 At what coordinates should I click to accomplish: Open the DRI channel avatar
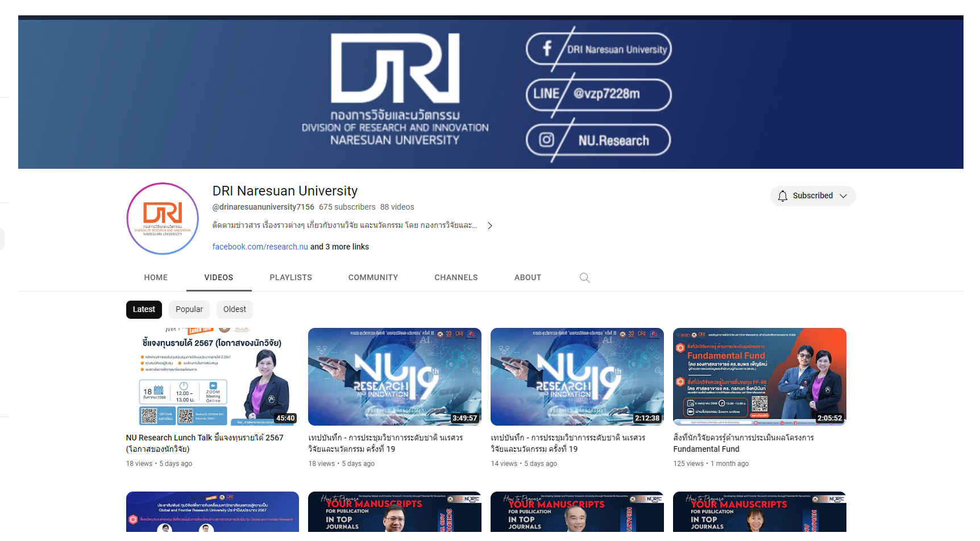163,219
